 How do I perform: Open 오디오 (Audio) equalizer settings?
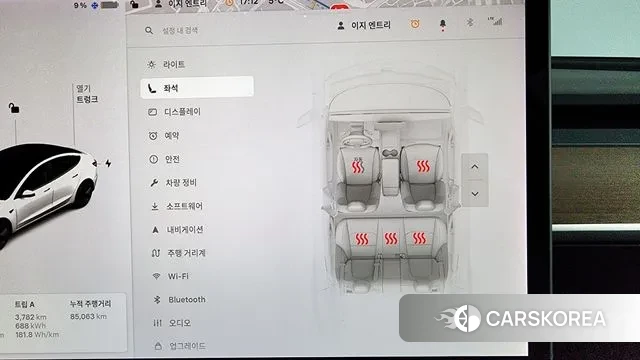(172, 323)
